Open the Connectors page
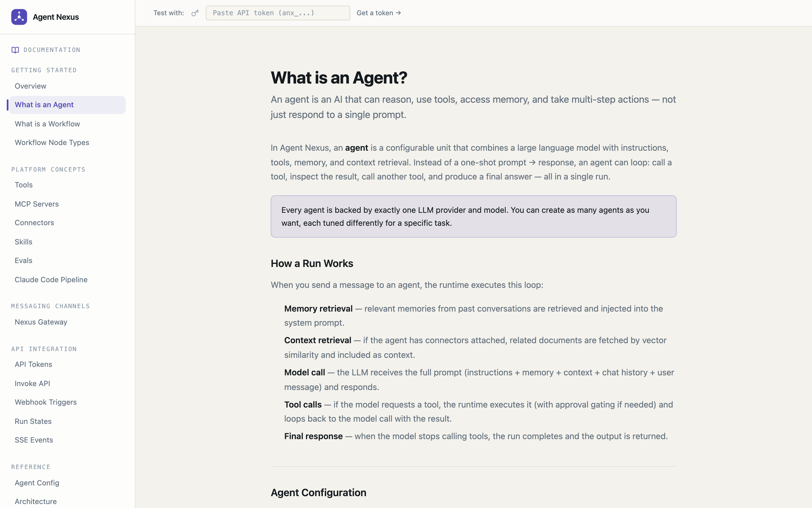This screenshot has height=508, width=812. pyautogui.click(x=67, y=222)
